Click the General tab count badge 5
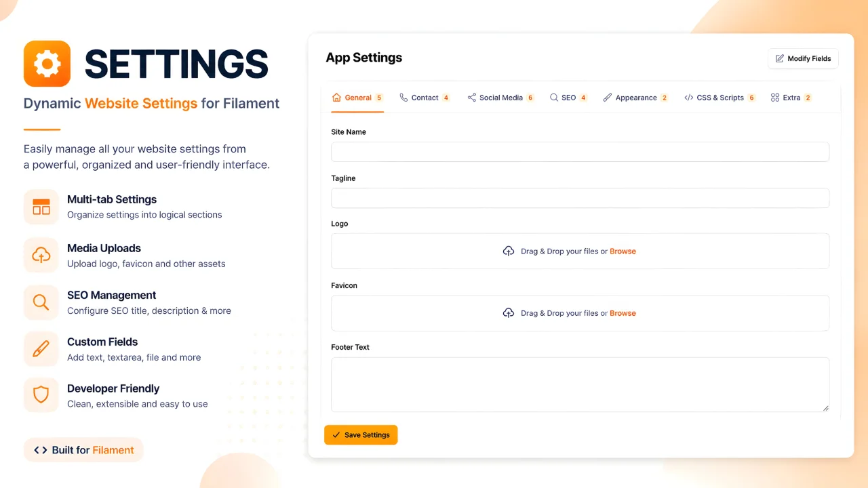 coord(379,98)
